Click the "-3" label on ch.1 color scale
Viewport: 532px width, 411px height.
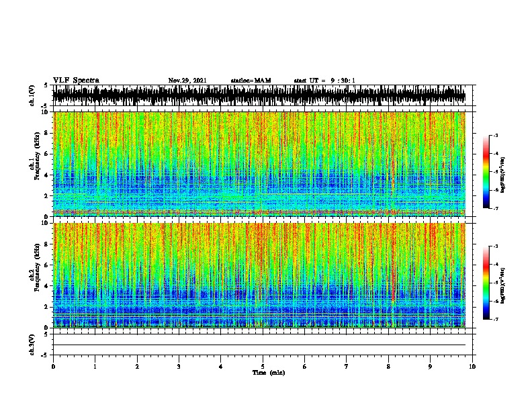pyautogui.click(x=495, y=135)
